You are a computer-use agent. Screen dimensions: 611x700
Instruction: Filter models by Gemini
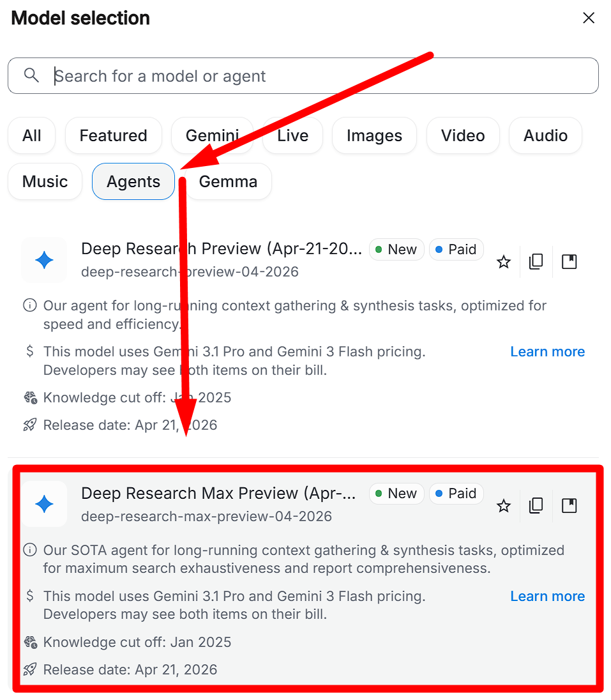212,135
